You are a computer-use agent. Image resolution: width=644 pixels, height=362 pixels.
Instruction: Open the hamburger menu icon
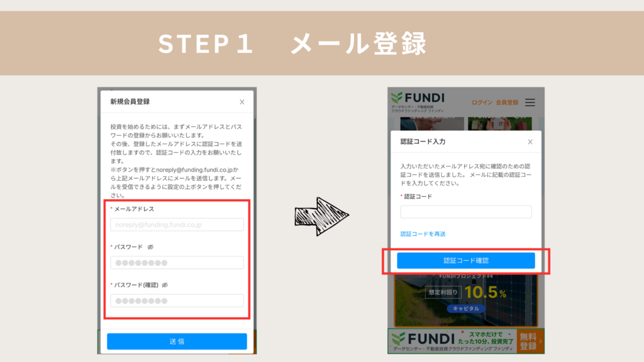click(530, 102)
